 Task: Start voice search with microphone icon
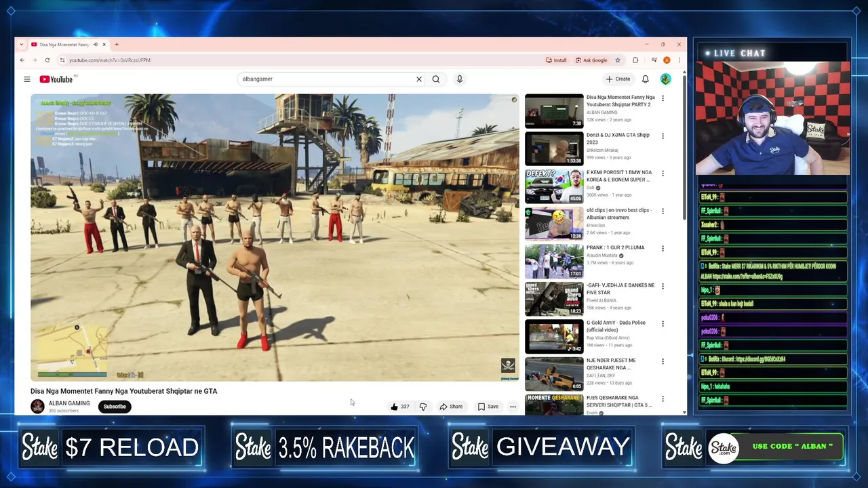click(x=459, y=79)
